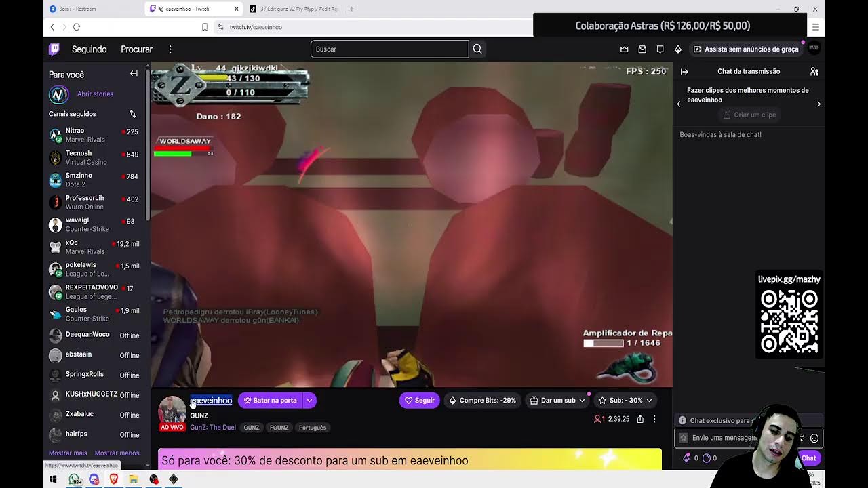Open the GunZ: The Duel category link
The image size is (868, 488).
click(x=213, y=428)
